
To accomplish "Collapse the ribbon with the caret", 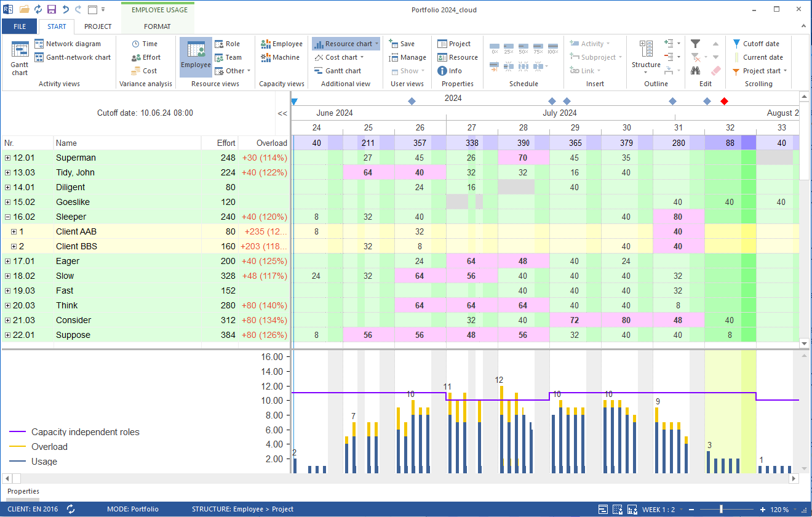I will (x=803, y=26).
